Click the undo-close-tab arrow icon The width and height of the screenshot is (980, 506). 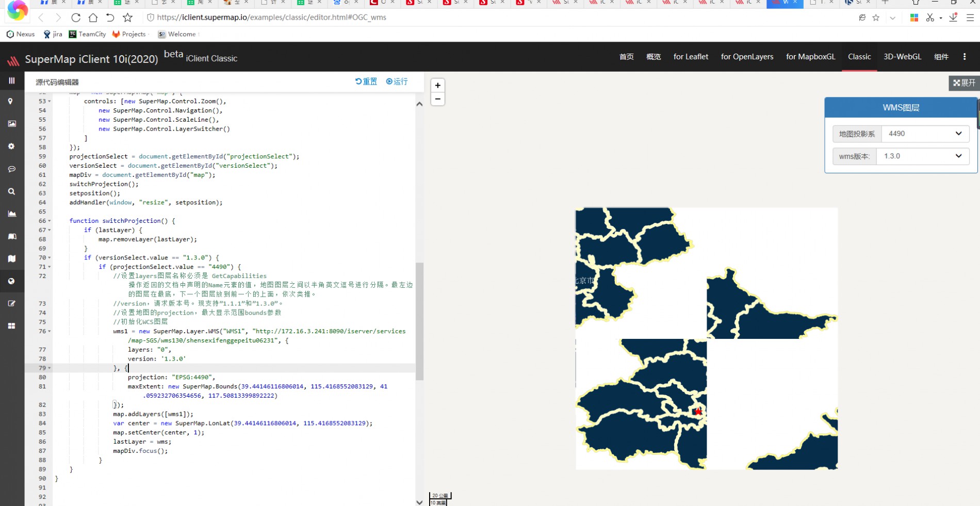click(x=110, y=18)
